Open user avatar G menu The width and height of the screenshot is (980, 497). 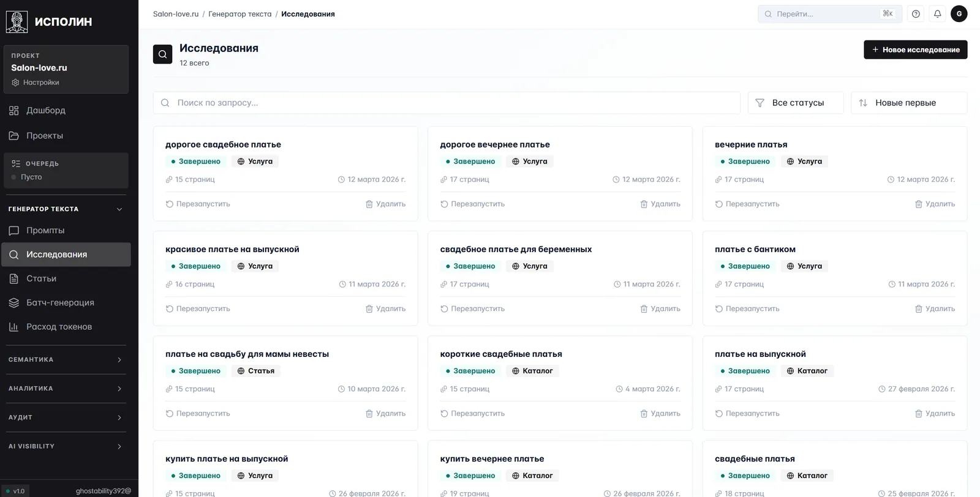(959, 13)
